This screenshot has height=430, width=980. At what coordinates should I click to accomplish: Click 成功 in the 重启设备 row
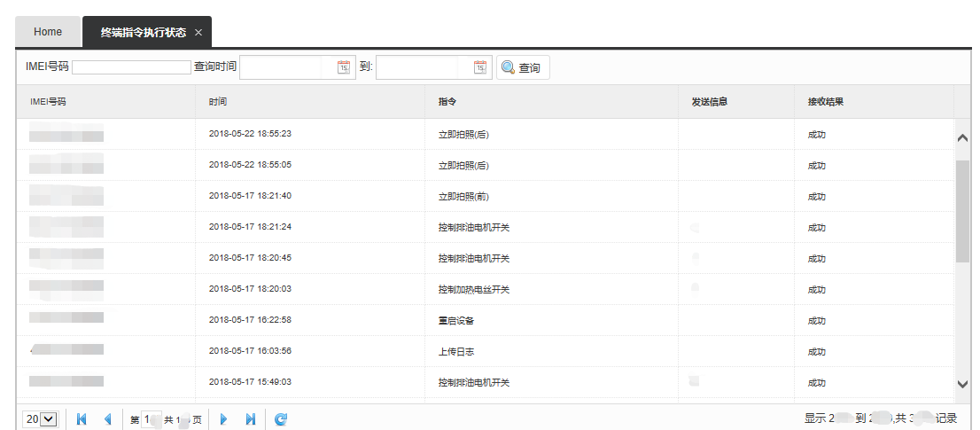coord(816,321)
